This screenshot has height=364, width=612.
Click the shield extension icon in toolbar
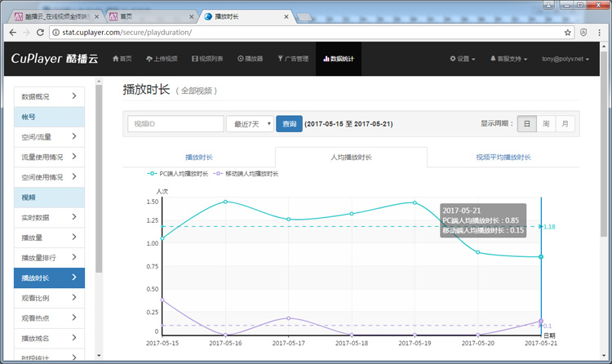pos(584,33)
